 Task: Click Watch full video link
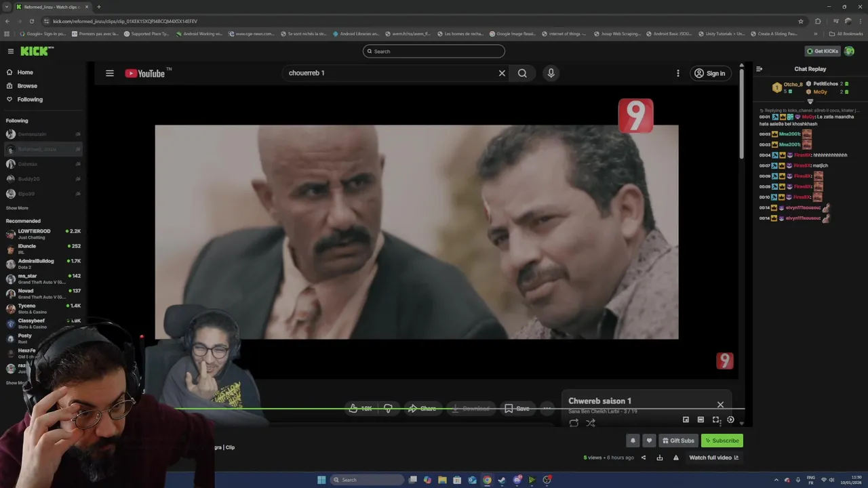(x=714, y=457)
